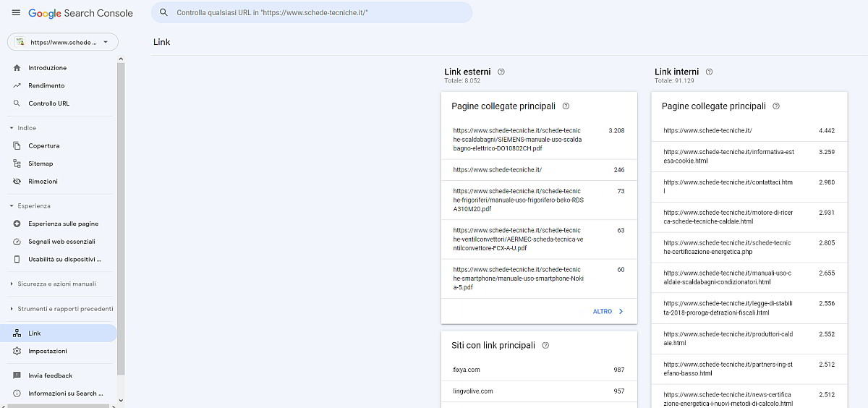Viewport: 868px width, 408px height.
Task: Open schede-tecniche-certificazione-energetica.php row
Action: pos(749,247)
